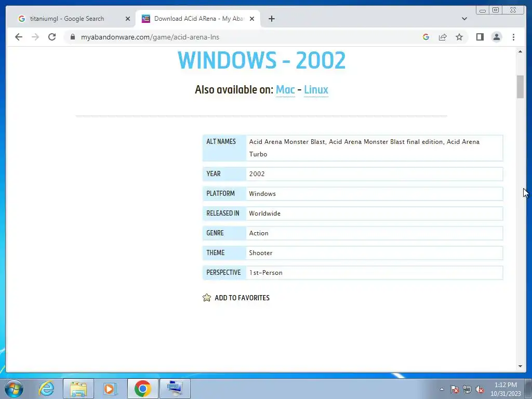This screenshot has width=532, height=399.
Task: Click the page scrollbar up arrow
Action: click(520, 51)
